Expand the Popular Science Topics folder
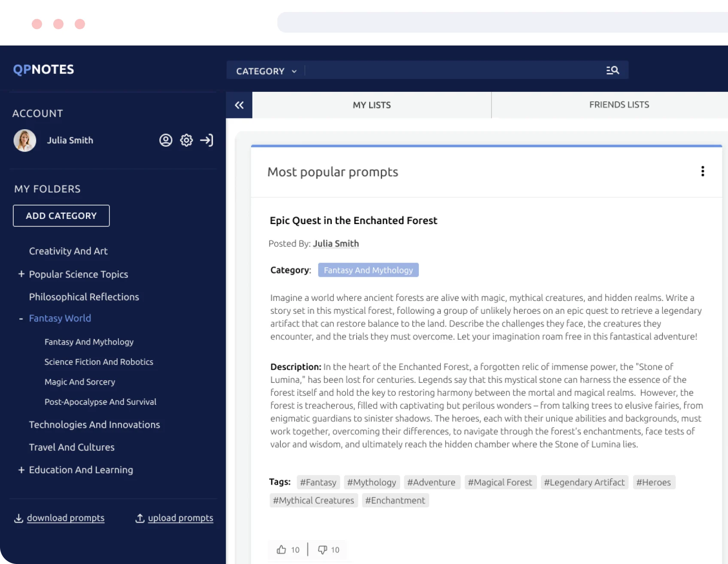Viewport: 728px width, 564px height. [x=21, y=274]
